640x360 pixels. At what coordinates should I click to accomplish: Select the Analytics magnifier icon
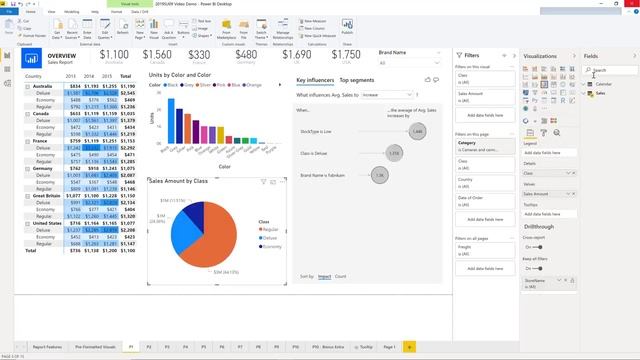[x=557, y=133]
